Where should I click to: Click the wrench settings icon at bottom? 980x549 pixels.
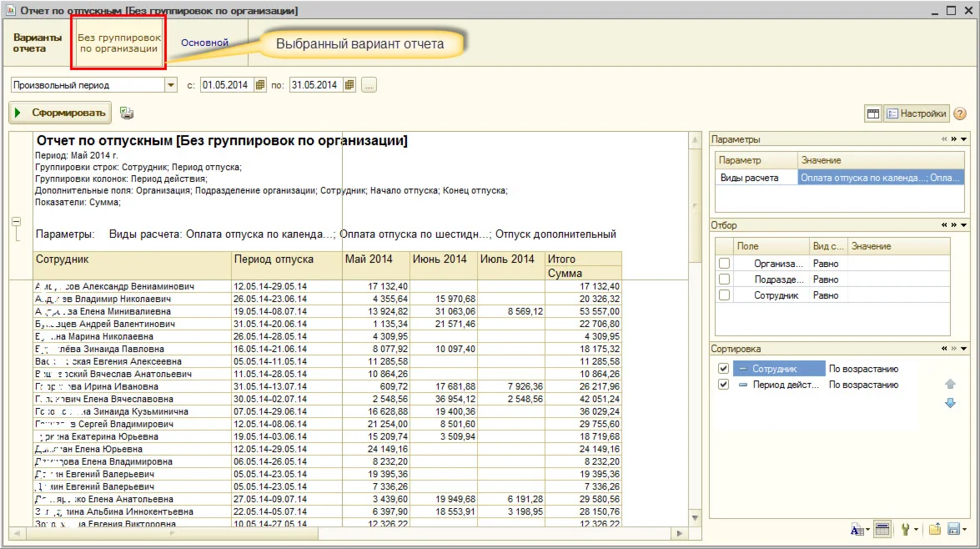coord(905,529)
